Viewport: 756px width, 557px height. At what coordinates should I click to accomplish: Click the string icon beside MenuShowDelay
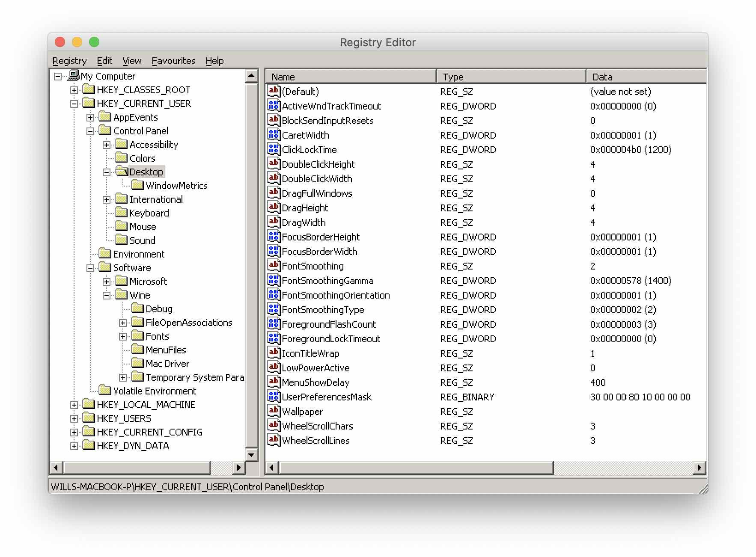coord(274,382)
